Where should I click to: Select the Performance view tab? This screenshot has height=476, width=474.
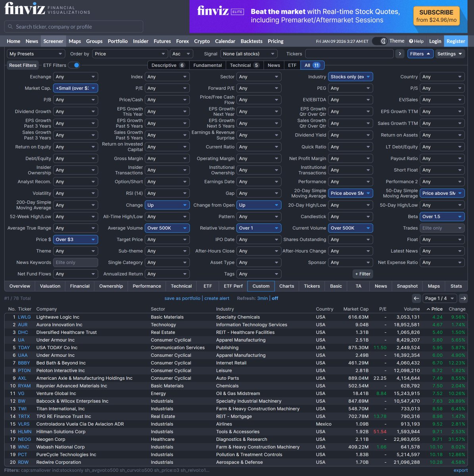147,286
